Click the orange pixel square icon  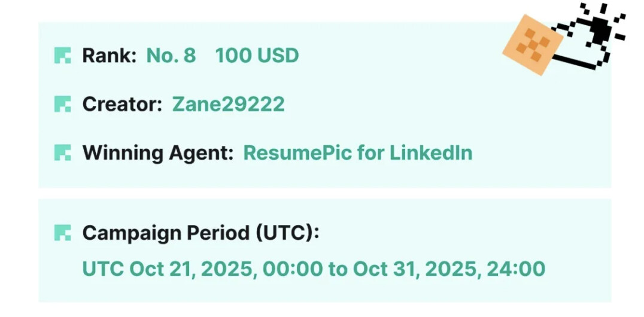click(532, 44)
